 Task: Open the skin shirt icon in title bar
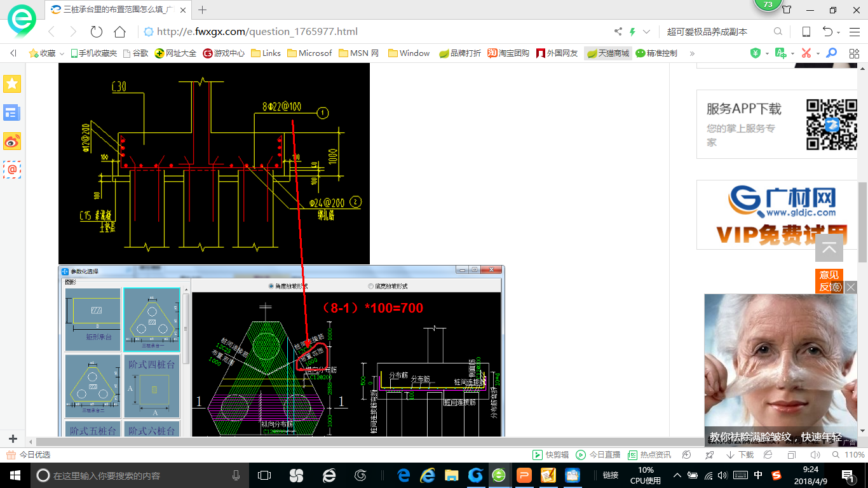tap(787, 10)
